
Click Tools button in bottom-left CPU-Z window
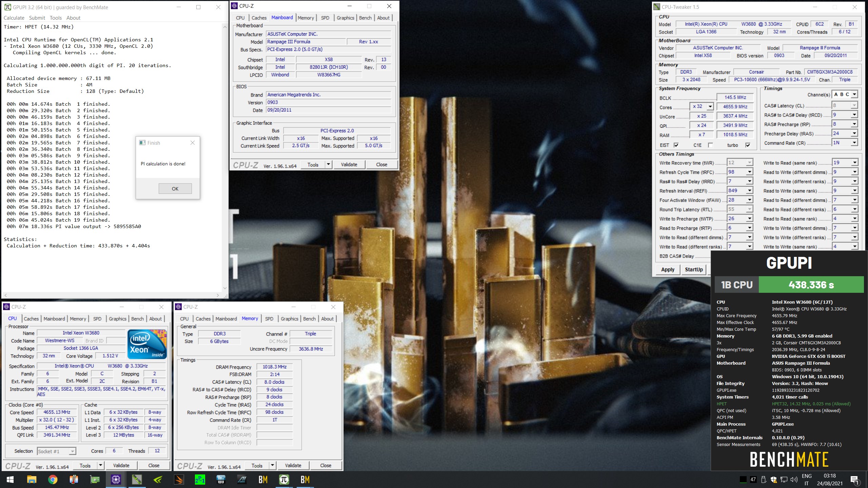[85, 466]
